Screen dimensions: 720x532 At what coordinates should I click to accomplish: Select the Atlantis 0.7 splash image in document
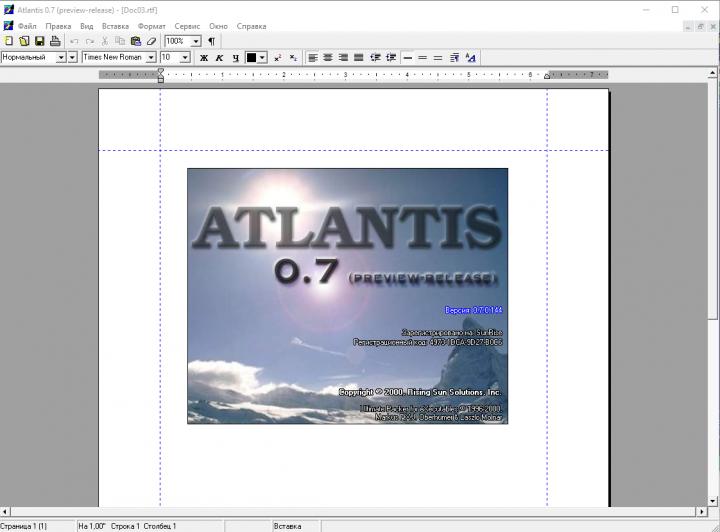[348, 296]
